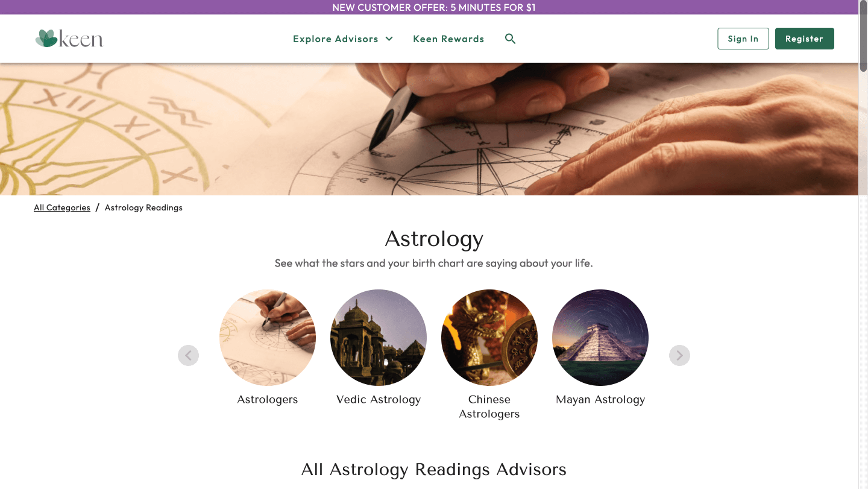Go to All Categories breadcrumb link
868x489 pixels.
coord(62,207)
